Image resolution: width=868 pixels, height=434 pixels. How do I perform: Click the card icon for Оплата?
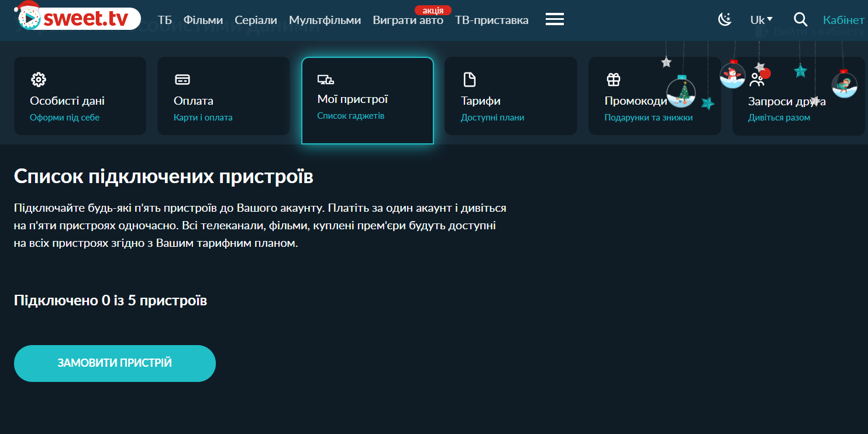pos(182,80)
